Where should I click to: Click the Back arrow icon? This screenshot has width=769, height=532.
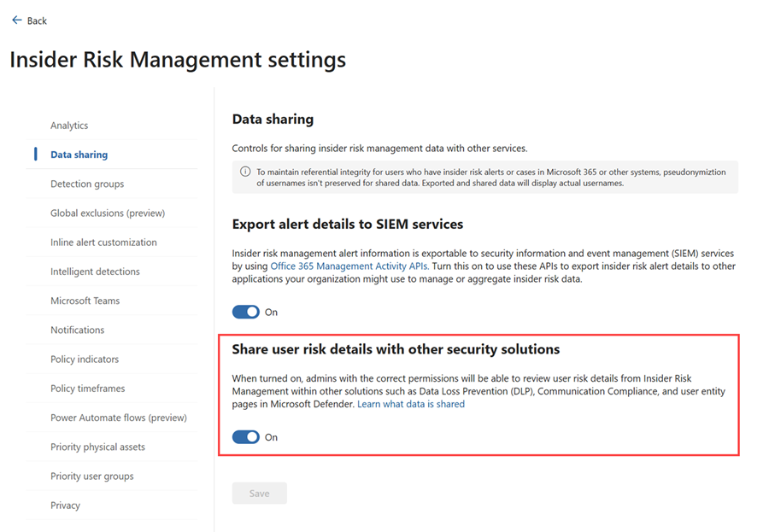pos(16,20)
